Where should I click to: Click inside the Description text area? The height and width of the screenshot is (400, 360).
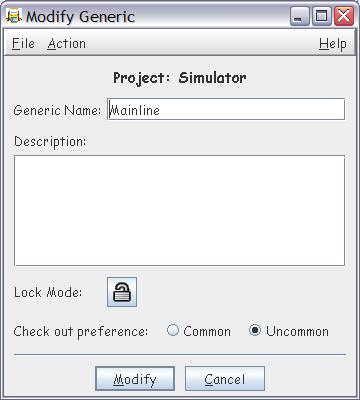179,210
